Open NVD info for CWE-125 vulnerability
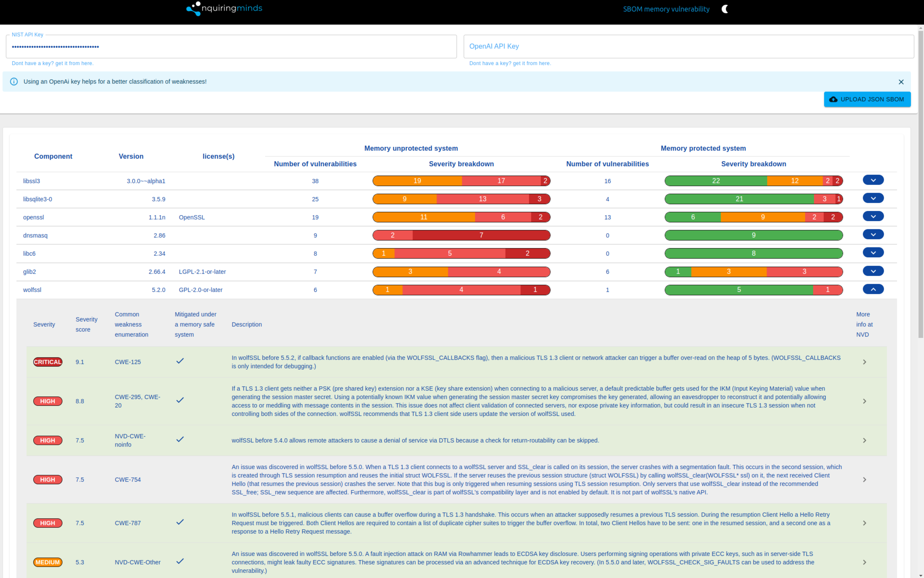 (864, 362)
